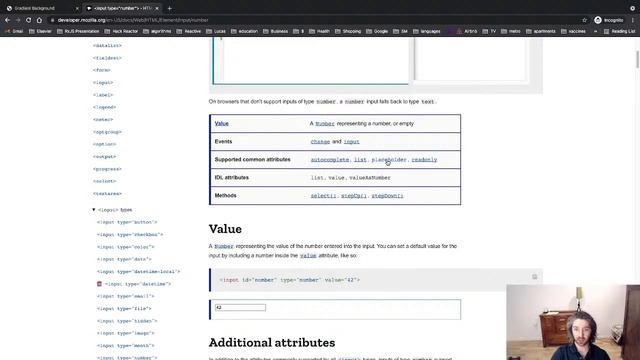Open the optgroup element sidebar link
The image size is (640, 360).
point(107,132)
